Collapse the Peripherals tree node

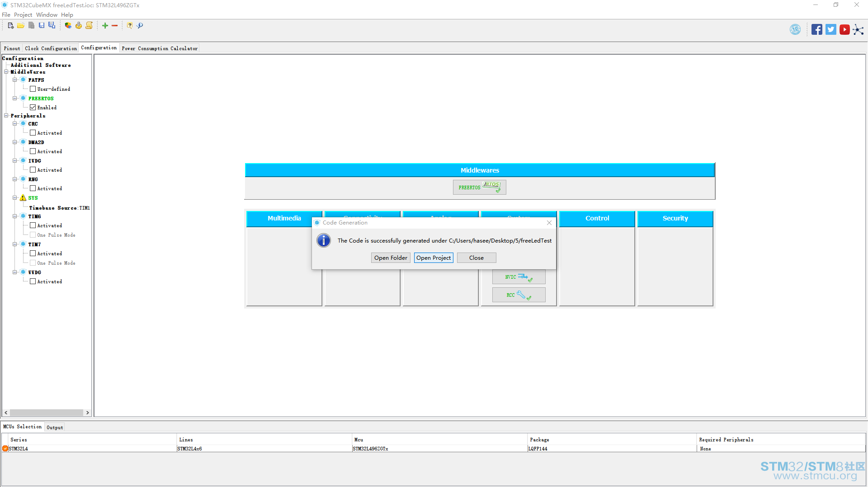pos(6,116)
